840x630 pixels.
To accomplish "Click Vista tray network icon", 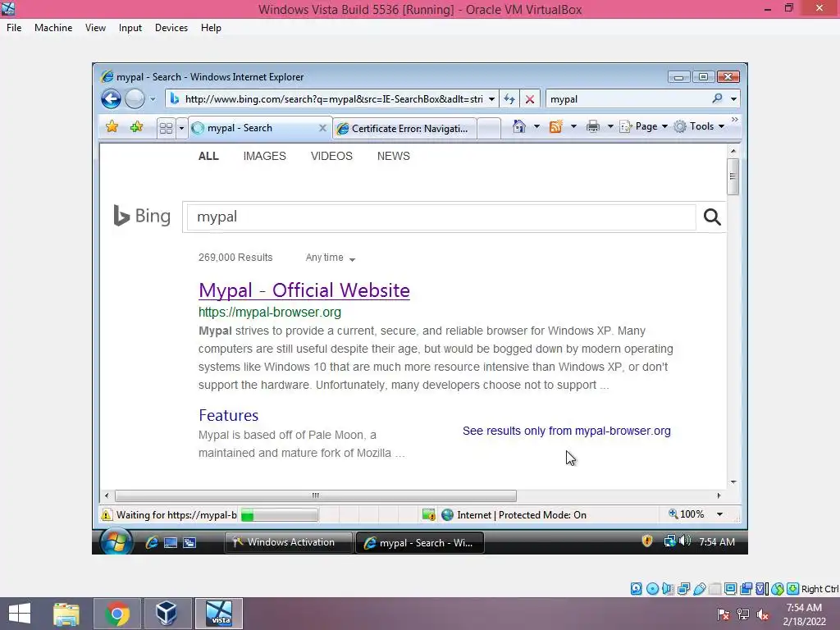I will pyautogui.click(x=669, y=541).
